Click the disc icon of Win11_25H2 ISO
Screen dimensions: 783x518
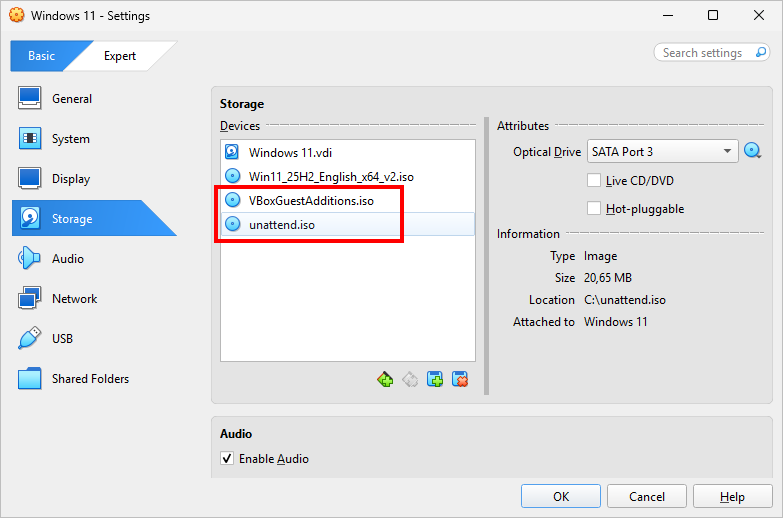click(232, 176)
